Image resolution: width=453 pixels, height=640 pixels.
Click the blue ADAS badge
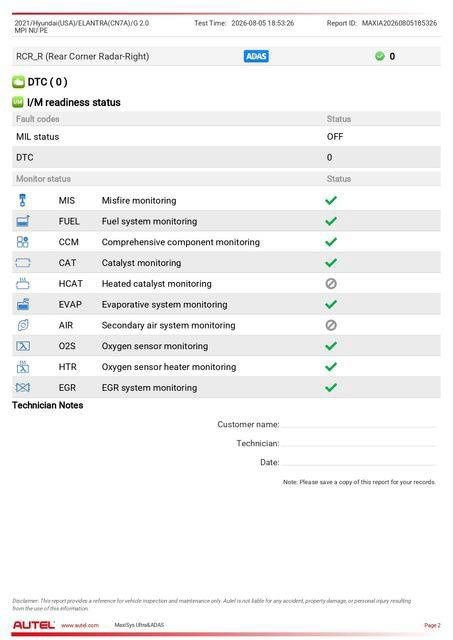click(x=256, y=56)
